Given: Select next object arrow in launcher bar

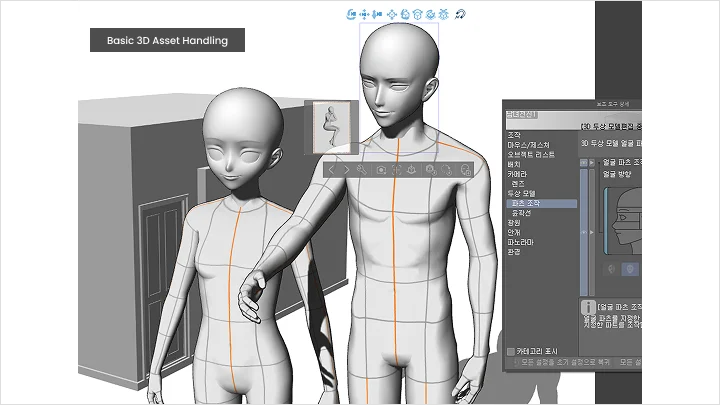Looking at the screenshot, I should coord(348,170).
